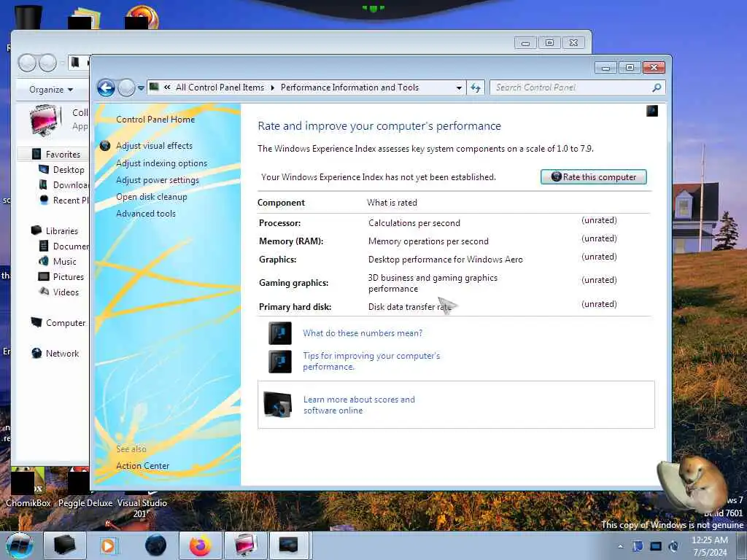The height and width of the screenshot is (560, 747).
Task: Open Learn more about scores and software online
Action: click(359, 405)
